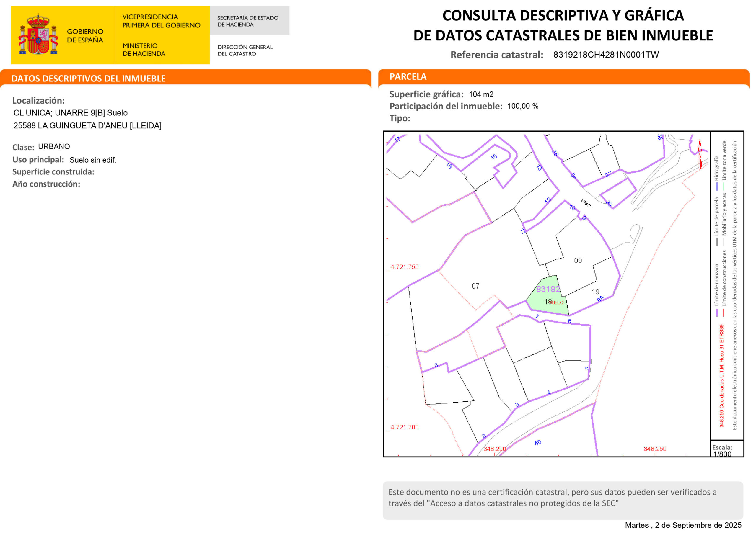Click the 4.721.750 coordinate label
Image resolution: width=756 pixels, height=538 pixels.
pyautogui.click(x=404, y=267)
